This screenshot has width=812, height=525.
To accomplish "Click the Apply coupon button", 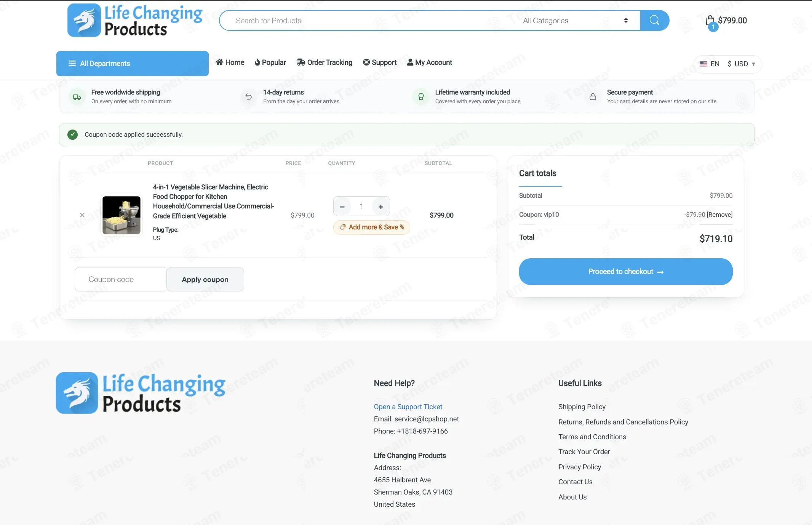I will pos(205,279).
